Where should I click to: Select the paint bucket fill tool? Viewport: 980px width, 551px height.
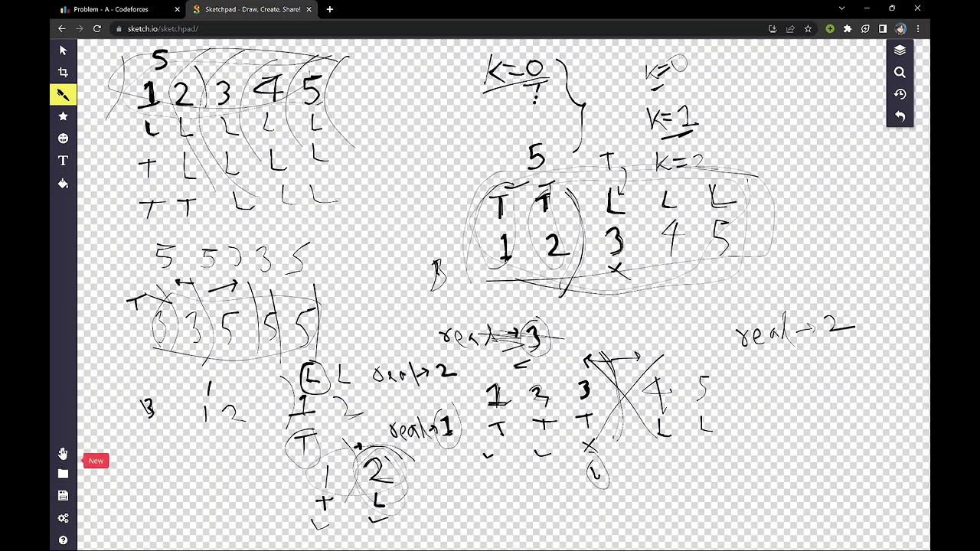pyautogui.click(x=63, y=184)
